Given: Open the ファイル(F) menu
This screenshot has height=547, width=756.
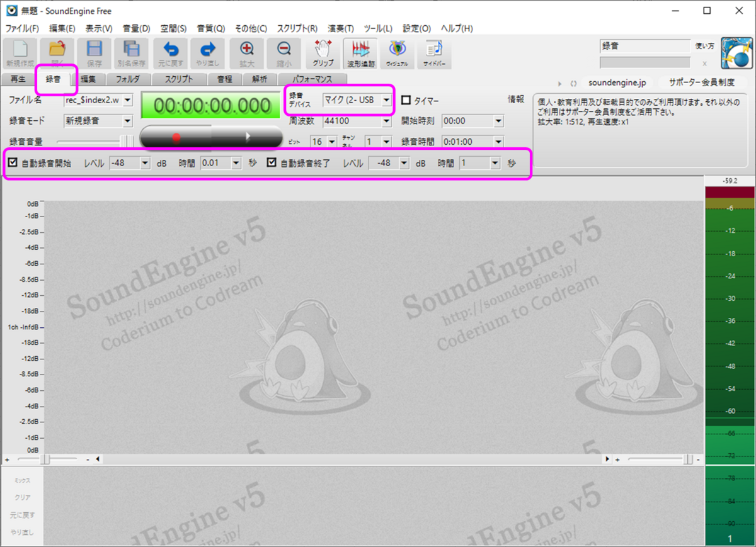Looking at the screenshot, I should 23,28.
